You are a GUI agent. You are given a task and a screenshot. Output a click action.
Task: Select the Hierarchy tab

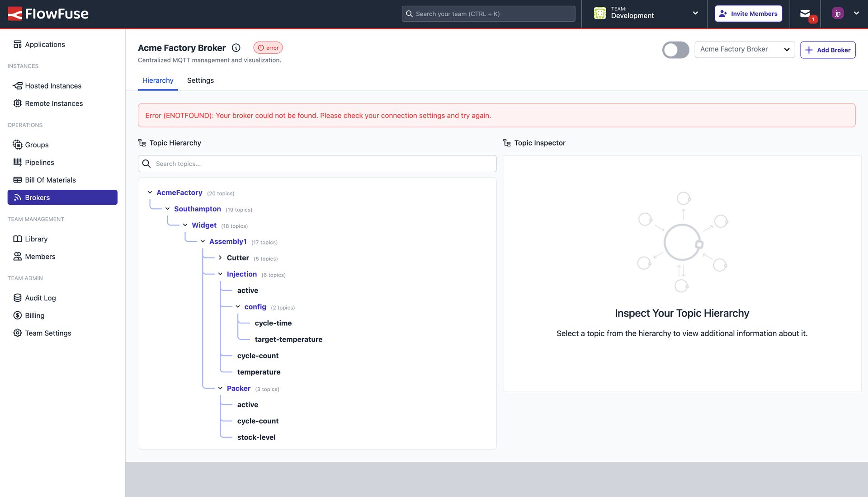157,80
